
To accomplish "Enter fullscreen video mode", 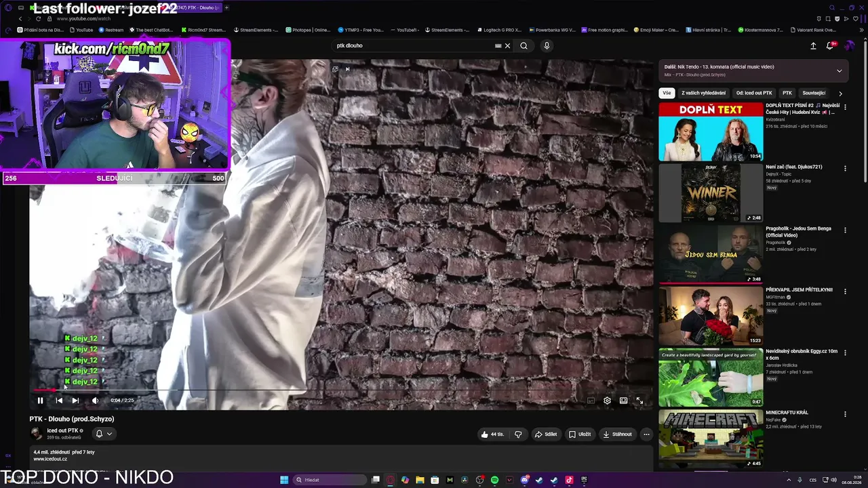I will click(639, 401).
